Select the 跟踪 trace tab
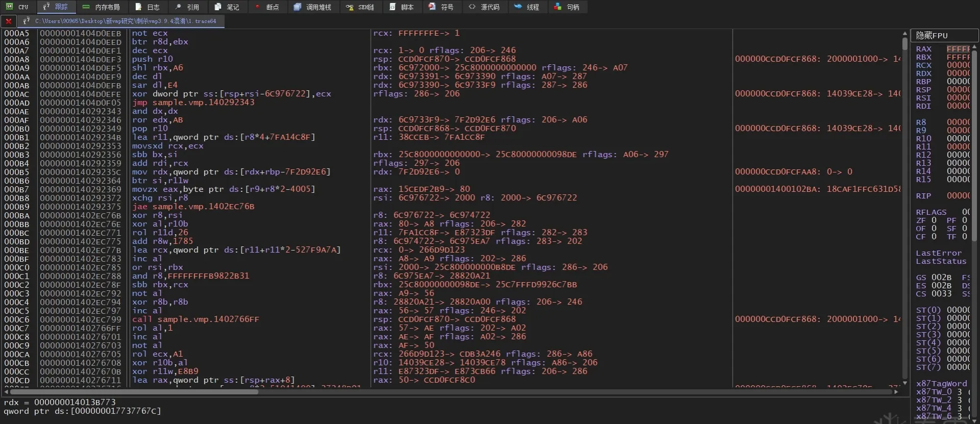This screenshot has width=980, height=424. tap(56, 7)
